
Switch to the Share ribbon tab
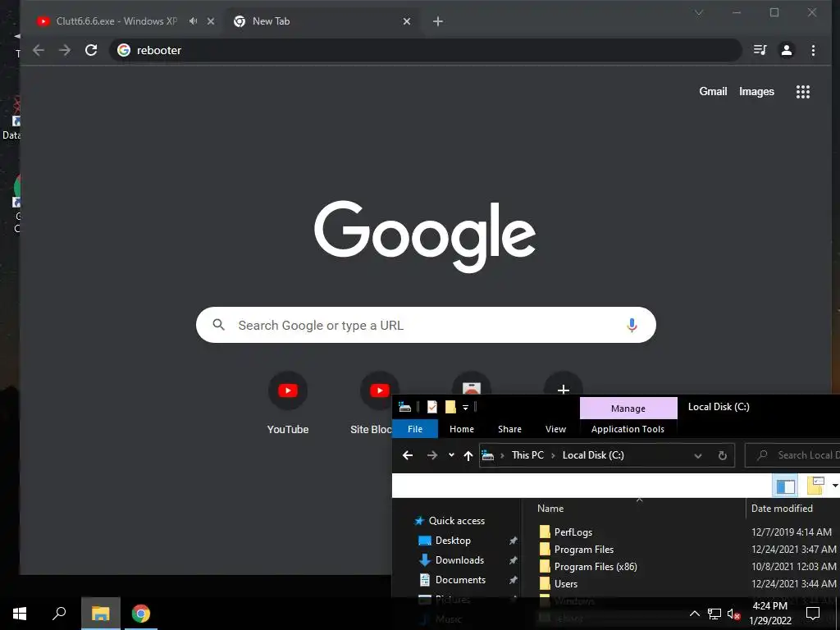(x=509, y=429)
